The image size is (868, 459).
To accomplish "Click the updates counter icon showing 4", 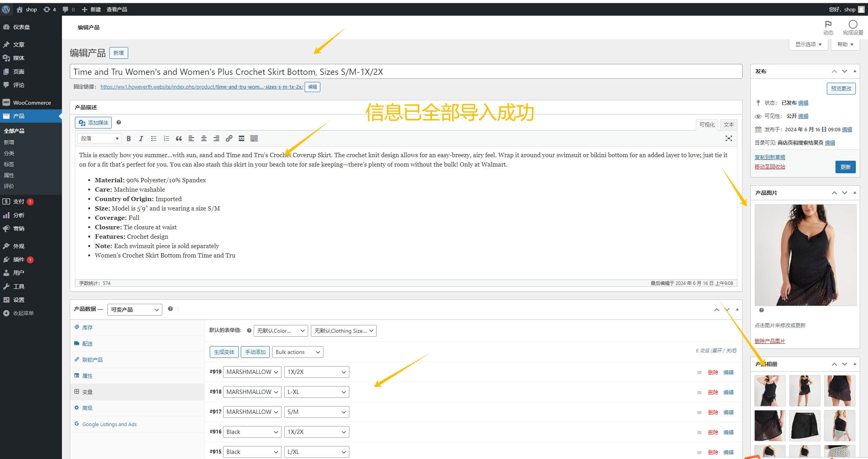I will point(49,9).
